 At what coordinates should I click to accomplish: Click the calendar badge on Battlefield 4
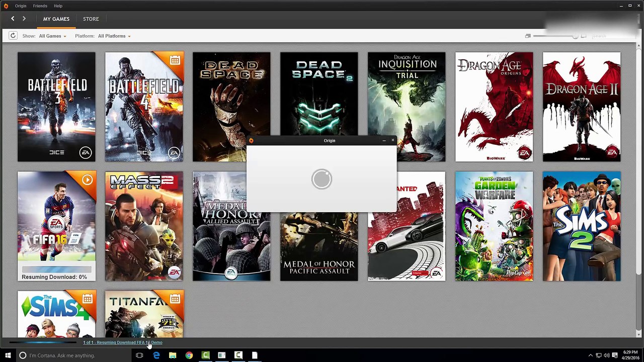coord(175,60)
